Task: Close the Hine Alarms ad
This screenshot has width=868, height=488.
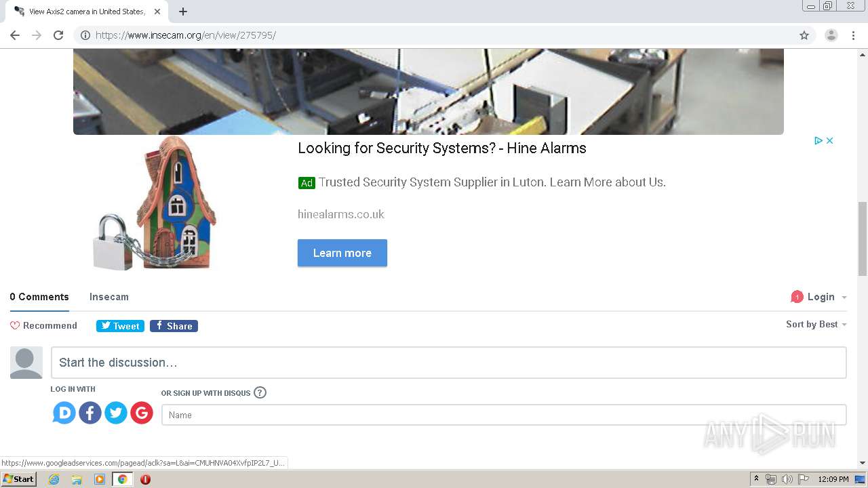Action: [x=829, y=140]
